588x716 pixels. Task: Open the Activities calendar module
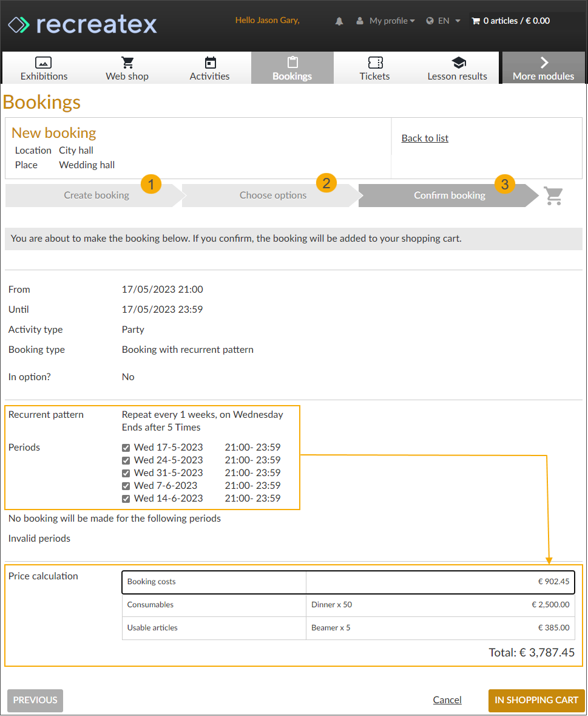click(209, 68)
